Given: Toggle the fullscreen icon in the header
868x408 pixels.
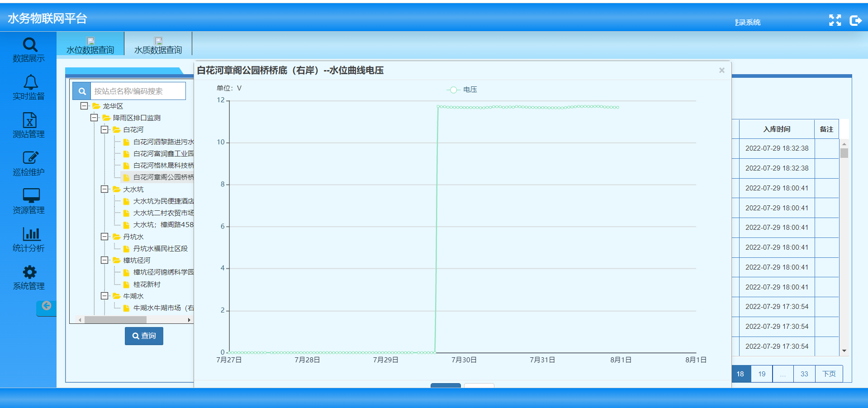Looking at the screenshot, I should tap(835, 20).
